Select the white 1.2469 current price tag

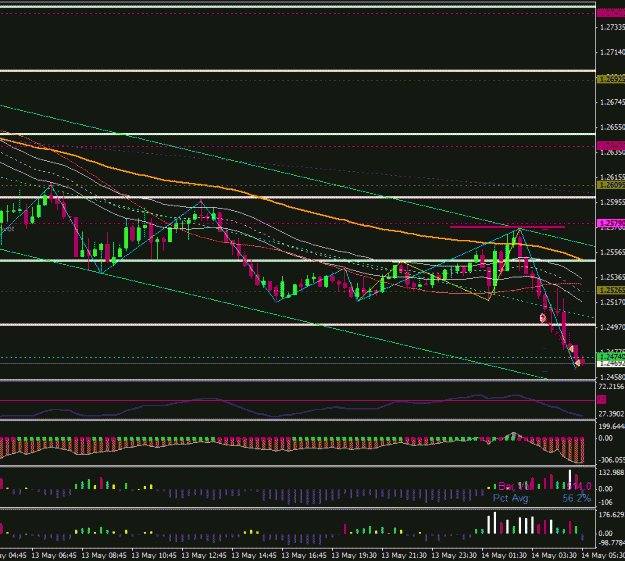[611, 363]
